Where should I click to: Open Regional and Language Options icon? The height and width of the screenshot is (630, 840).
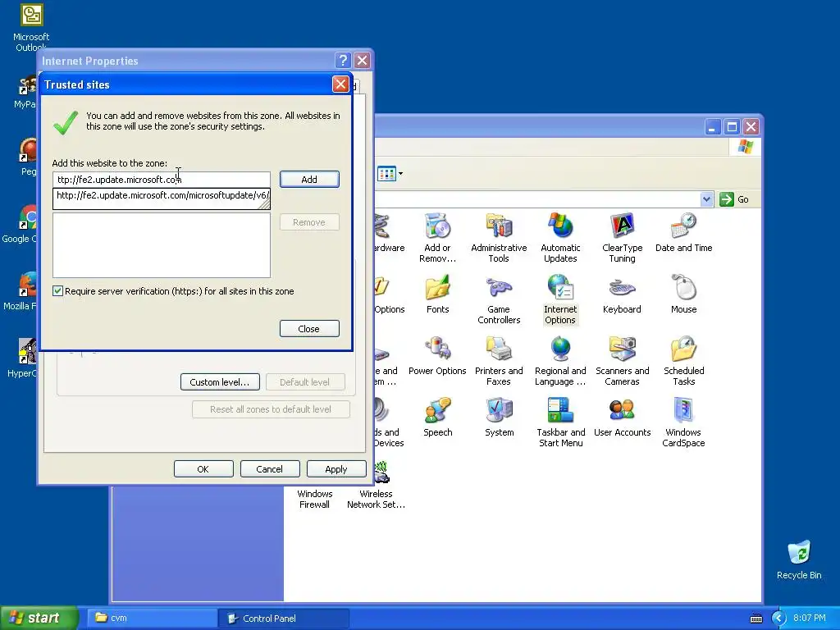560,361
